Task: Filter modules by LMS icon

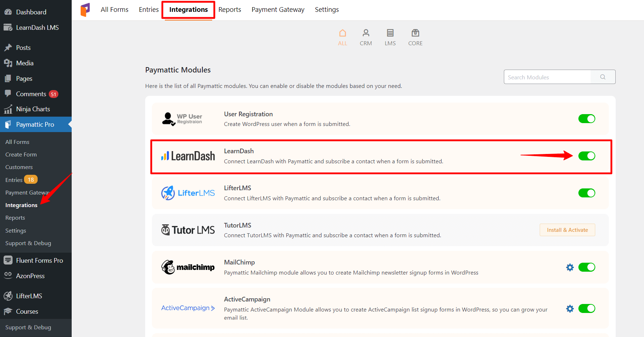Action: click(x=390, y=33)
